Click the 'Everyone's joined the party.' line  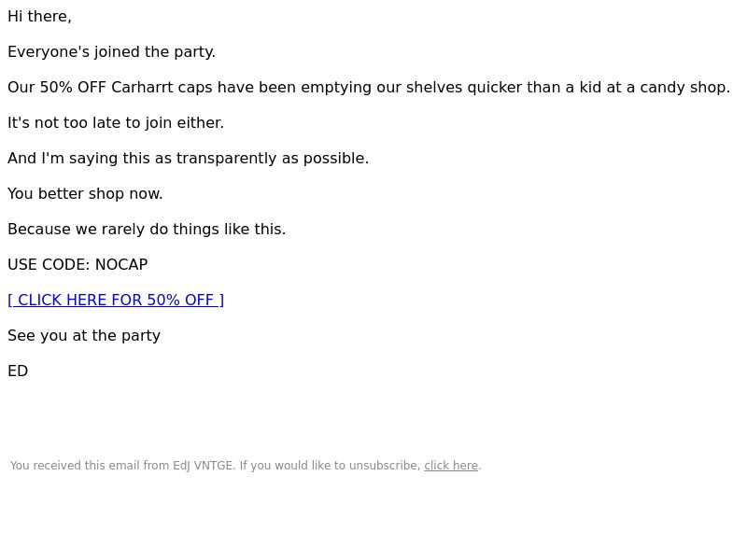point(111,52)
